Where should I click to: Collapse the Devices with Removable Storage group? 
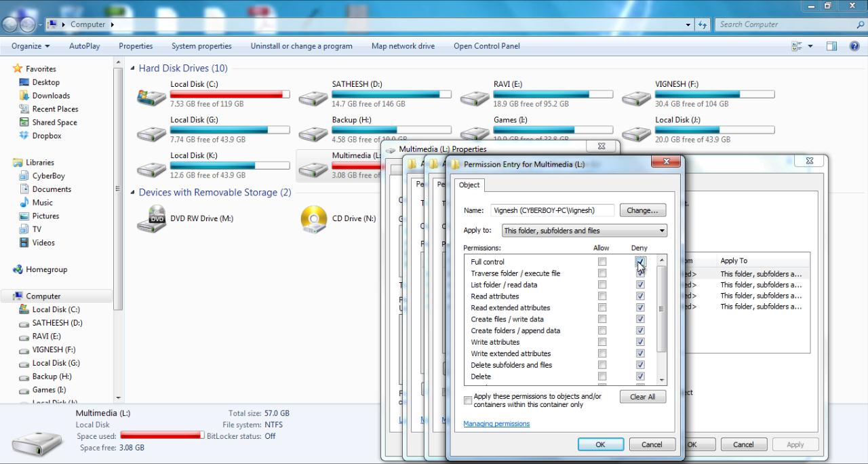(133, 193)
